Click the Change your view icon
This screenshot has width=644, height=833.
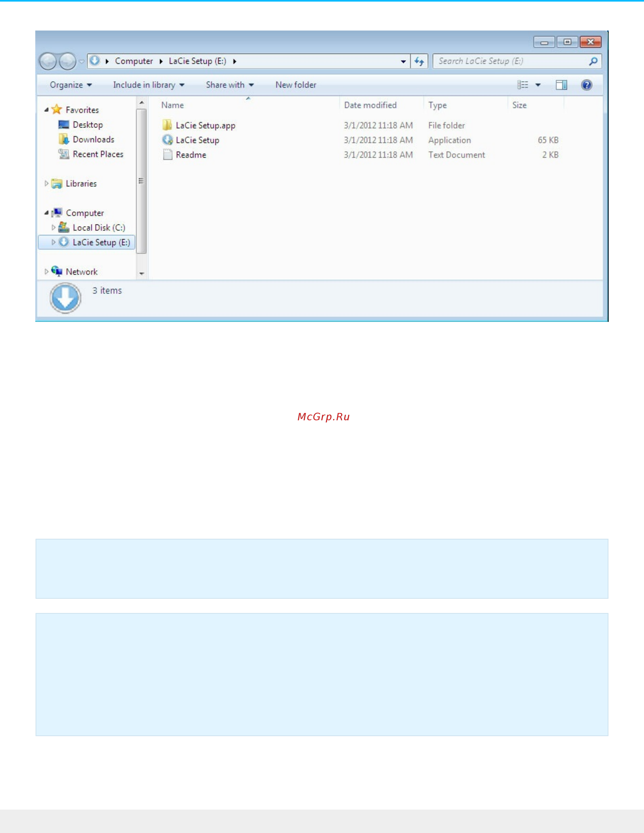523,85
